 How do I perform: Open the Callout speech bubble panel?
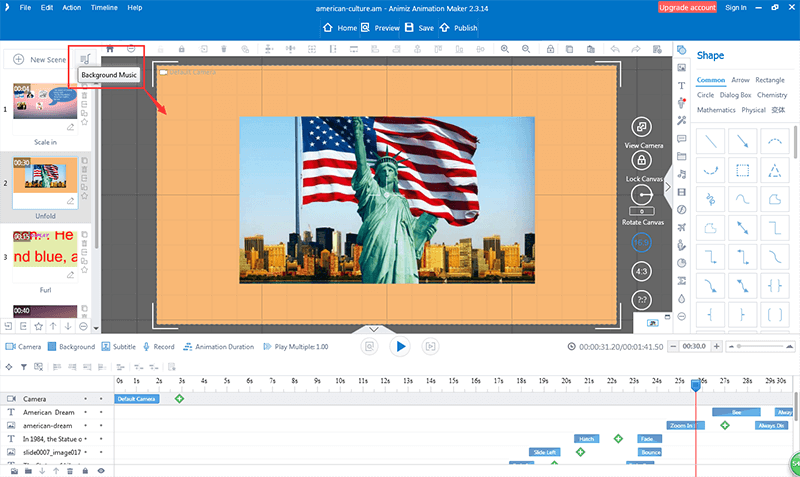click(681, 139)
